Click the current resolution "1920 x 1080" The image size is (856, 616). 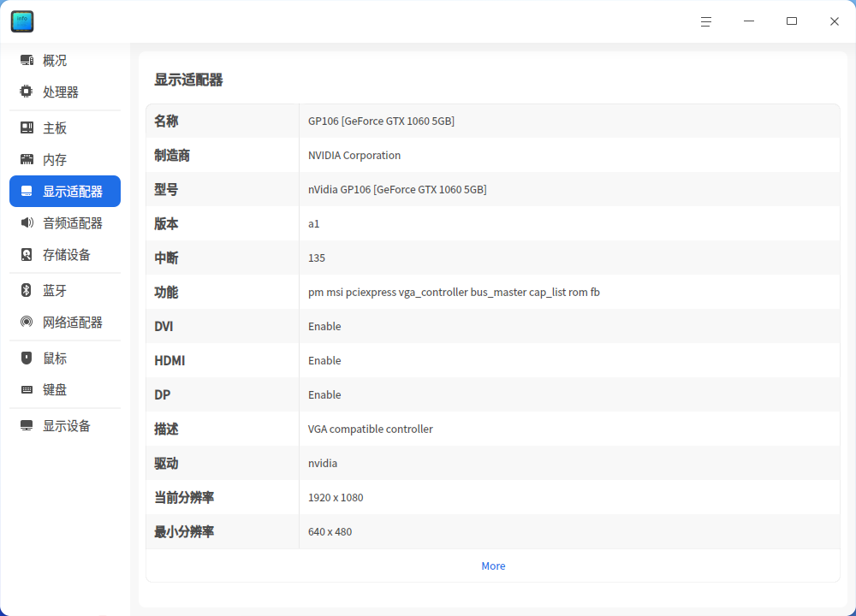point(336,498)
